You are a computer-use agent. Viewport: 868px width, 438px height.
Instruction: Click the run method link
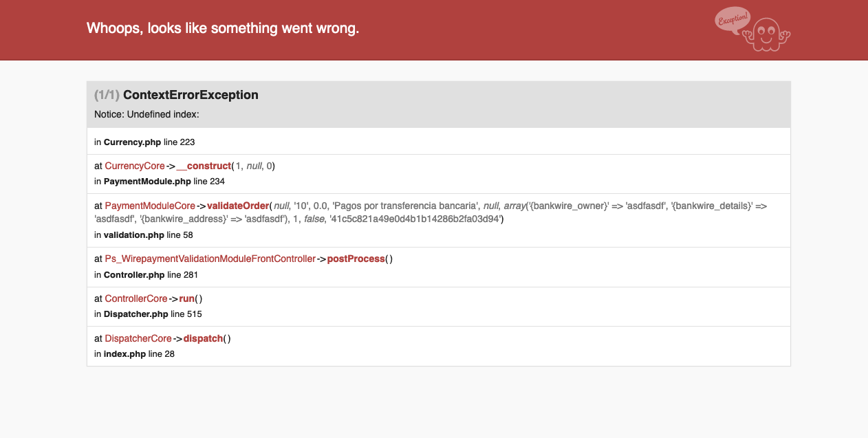pyautogui.click(x=186, y=298)
